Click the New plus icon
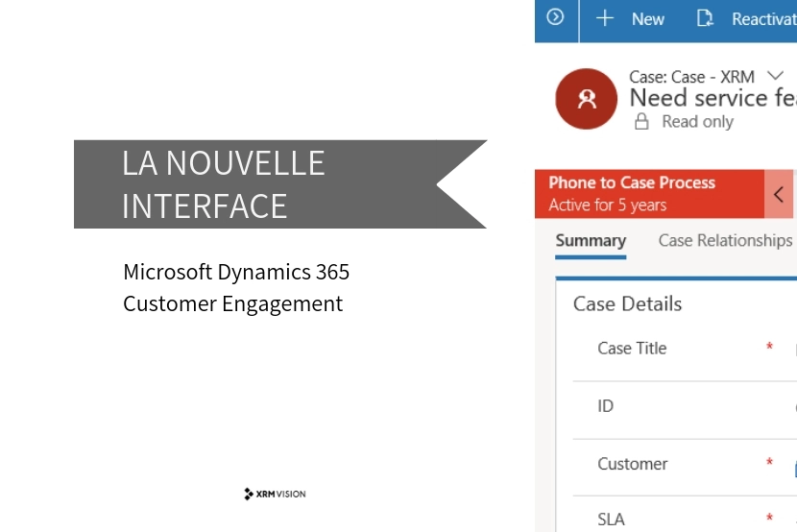This screenshot has height=532, width=797. click(605, 18)
